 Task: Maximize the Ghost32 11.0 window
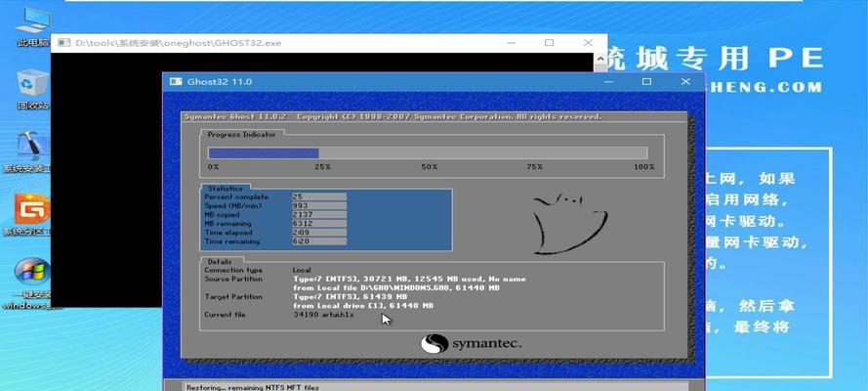pos(646,81)
